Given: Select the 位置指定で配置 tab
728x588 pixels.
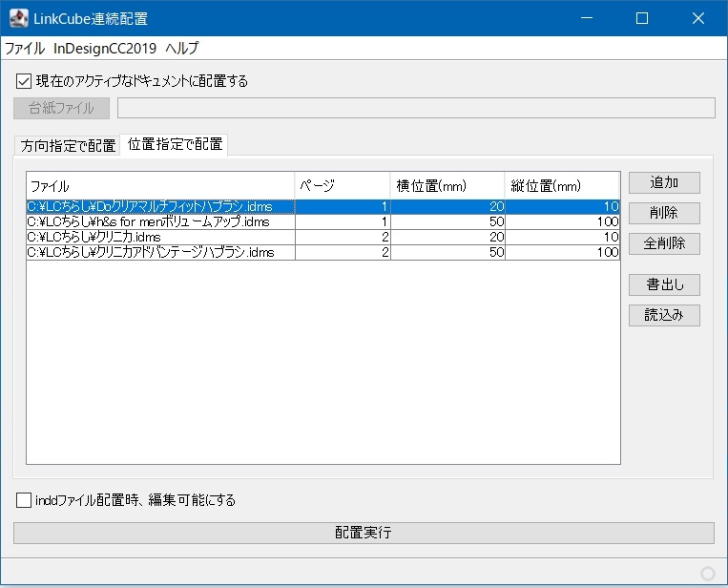Looking at the screenshot, I should coord(175,145).
